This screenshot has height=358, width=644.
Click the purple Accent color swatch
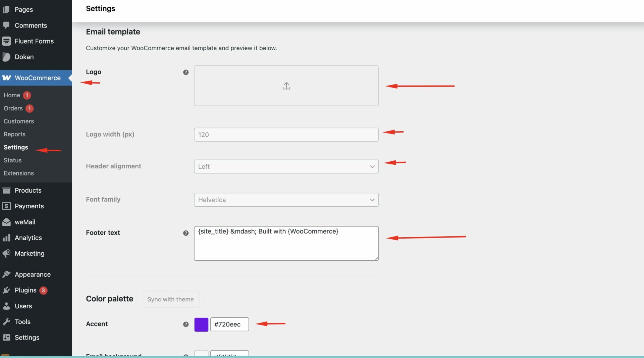pyautogui.click(x=201, y=324)
